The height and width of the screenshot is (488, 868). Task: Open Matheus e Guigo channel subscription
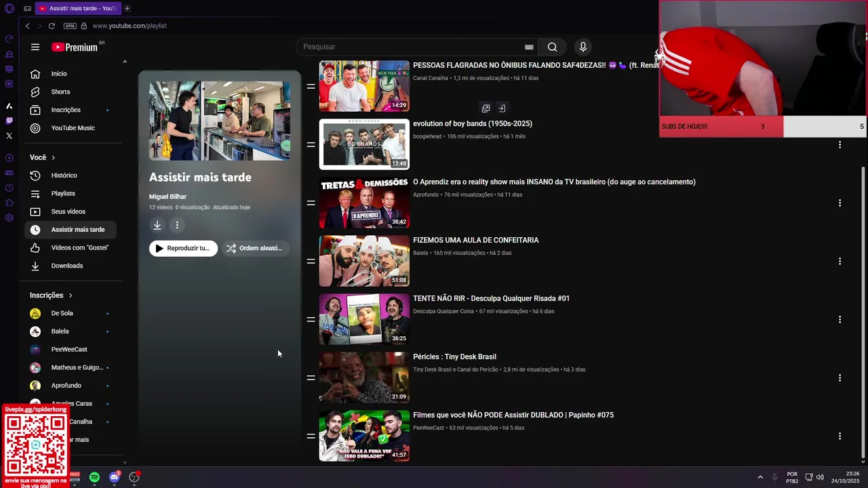[x=71, y=367]
